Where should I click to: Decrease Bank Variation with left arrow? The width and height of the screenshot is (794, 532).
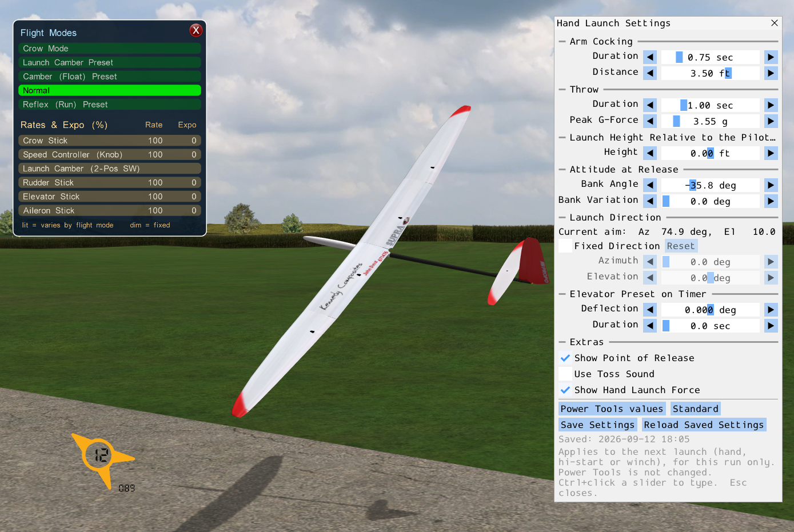(650, 201)
